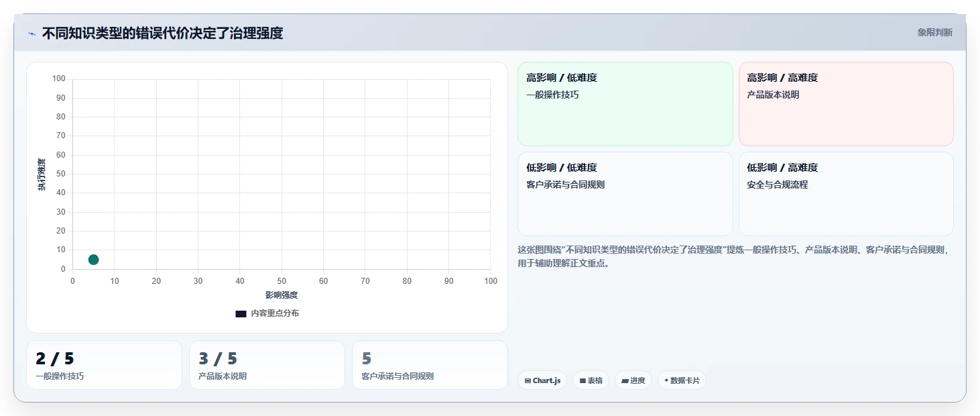Viewport: 980px width, 416px height.
Task: Select the 数据卡片 tag chip
Action: (682, 380)
